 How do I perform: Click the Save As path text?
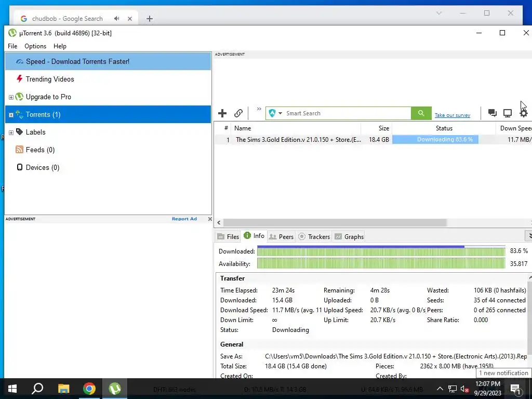click(x=396, y=356)
